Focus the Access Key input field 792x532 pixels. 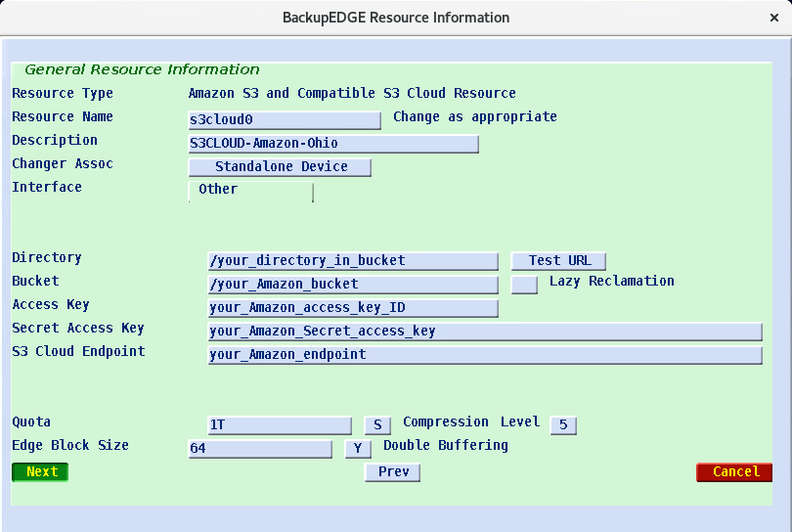coord(353,308)
